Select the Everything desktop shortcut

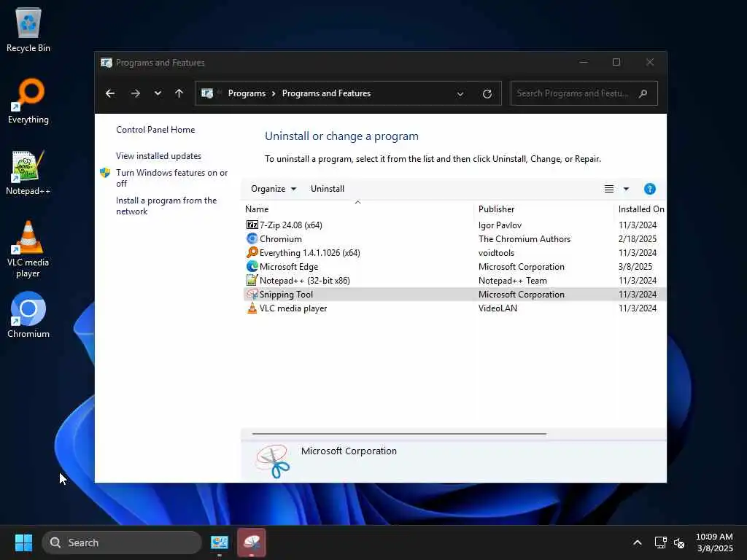pos(28,101)
